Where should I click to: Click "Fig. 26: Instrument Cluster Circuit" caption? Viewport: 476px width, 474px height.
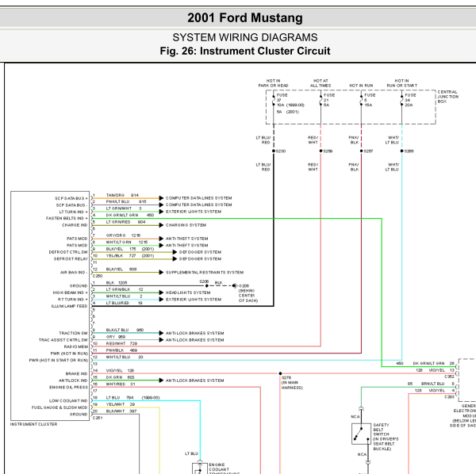pos(245,51)
